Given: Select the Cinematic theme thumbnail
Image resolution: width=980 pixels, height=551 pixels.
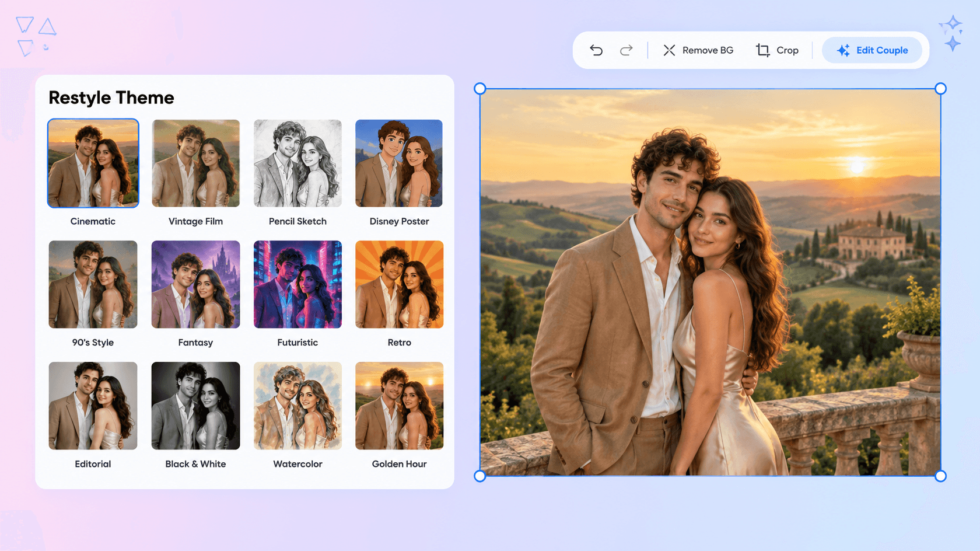Looking at the screenshot, I should pos(93,163).
